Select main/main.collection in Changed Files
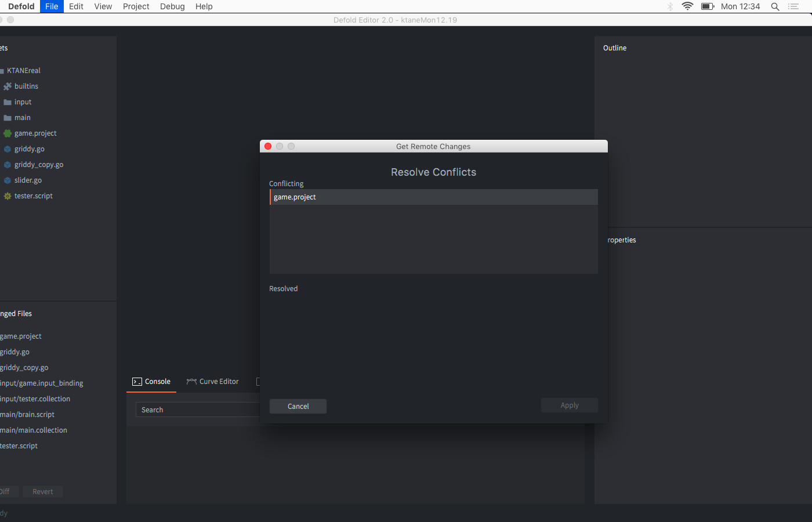 tap(34, 430)
